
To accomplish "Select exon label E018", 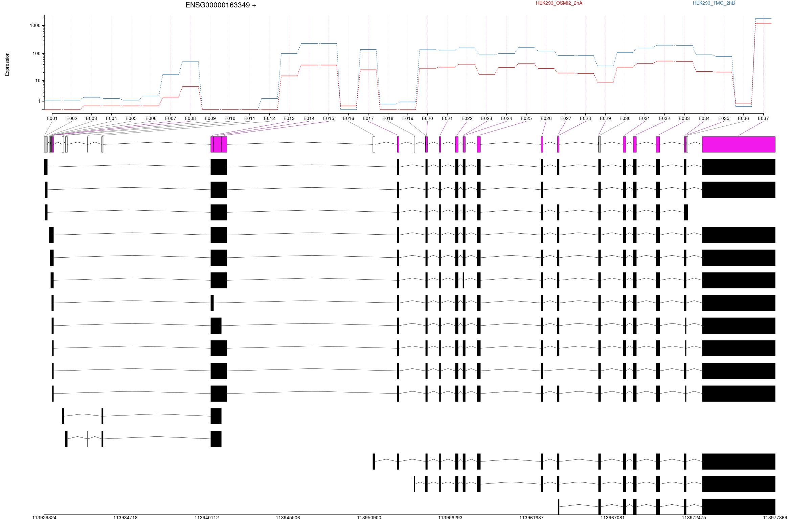I will pyautogui.click(x=388, y=118).
